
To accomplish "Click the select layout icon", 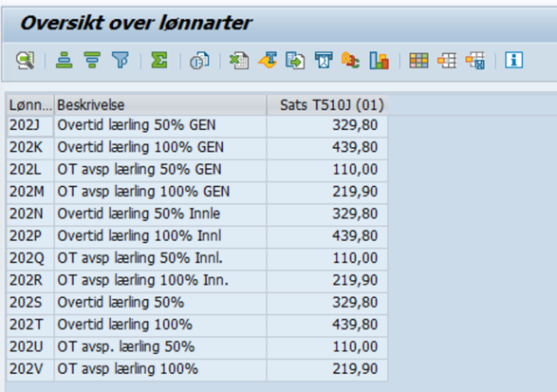I will pyautogui.click(x=447, y=61).
